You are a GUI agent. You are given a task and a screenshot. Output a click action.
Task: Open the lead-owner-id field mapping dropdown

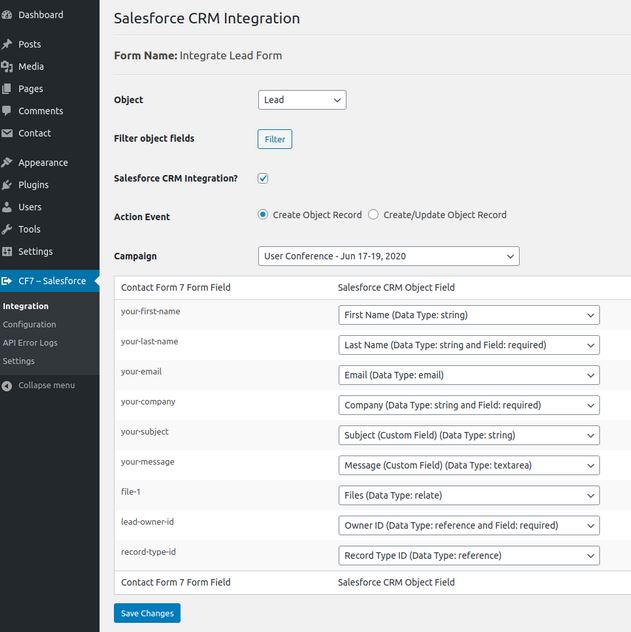coord(469,525)
